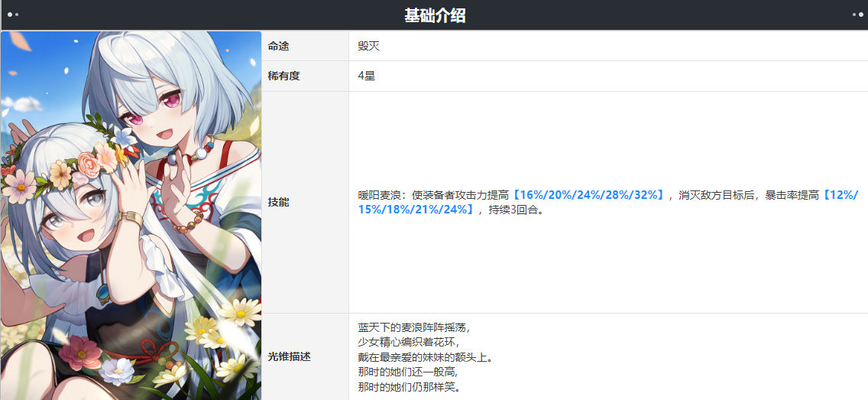Click the line 戴在最亲爱的妹妹的额头上
Image resolution: width=868 pixels, height=400 pixels.
click(x=425, y=357)
